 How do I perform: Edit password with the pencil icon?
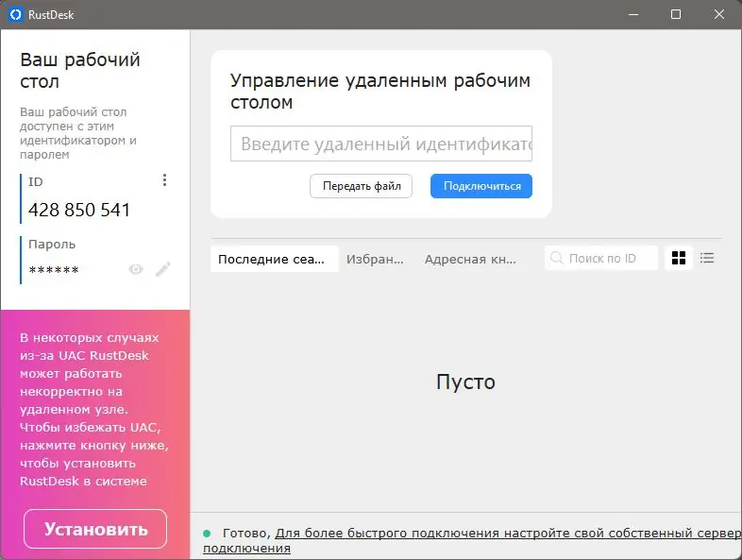coord(162,269)
